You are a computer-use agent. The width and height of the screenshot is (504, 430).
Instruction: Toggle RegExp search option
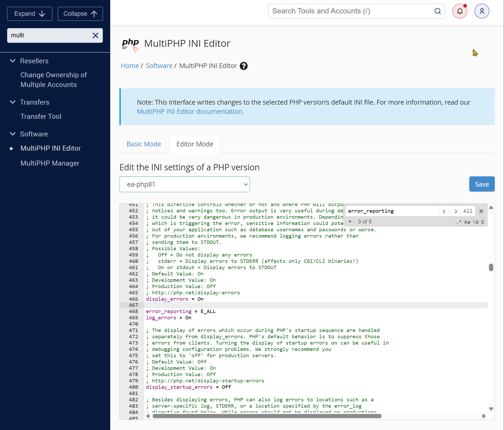(459, 222)
